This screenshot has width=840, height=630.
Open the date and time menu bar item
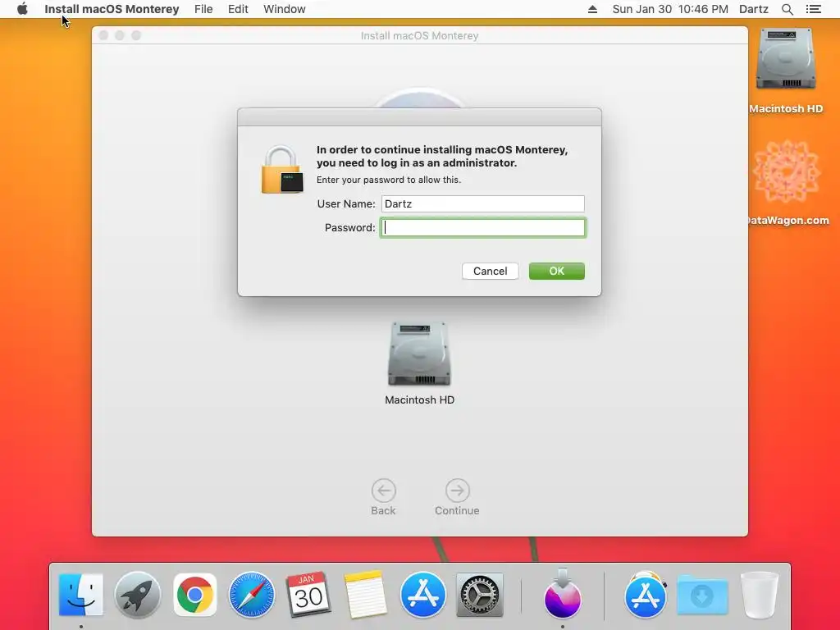click(x=670, y=9)
